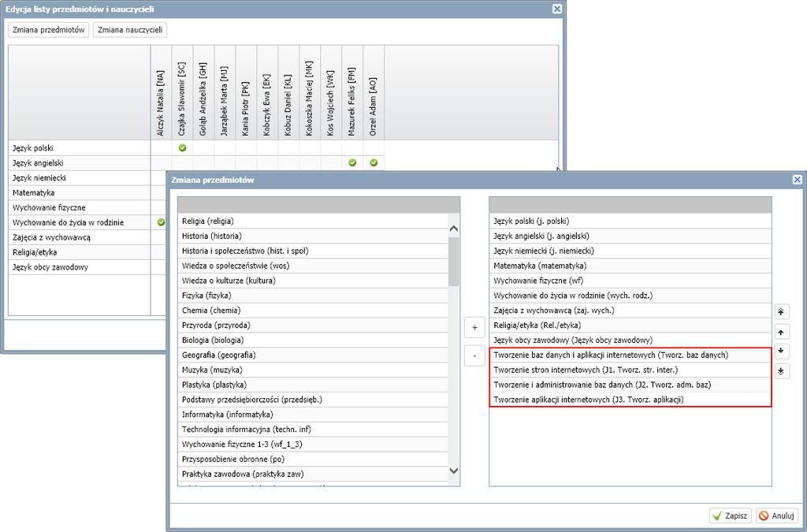The width and height of the screenshot is (807, 532).
Task: Toggle Język angielski check for Mazurek Feliks
Action: pos(352,162)
